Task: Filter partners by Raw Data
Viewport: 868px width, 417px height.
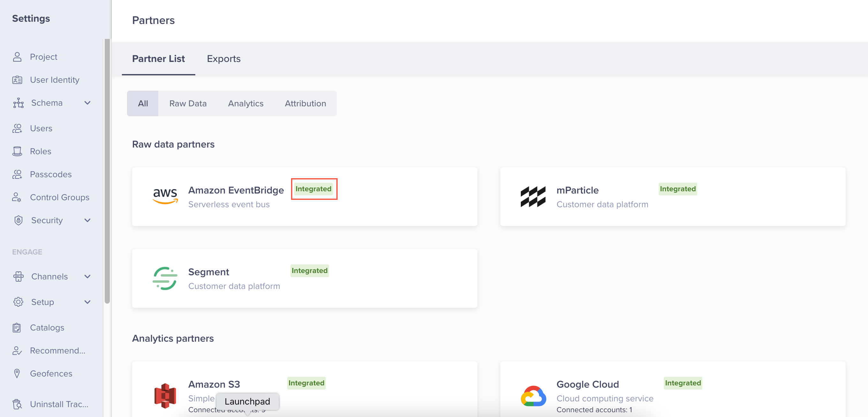Action: point(188,103)
